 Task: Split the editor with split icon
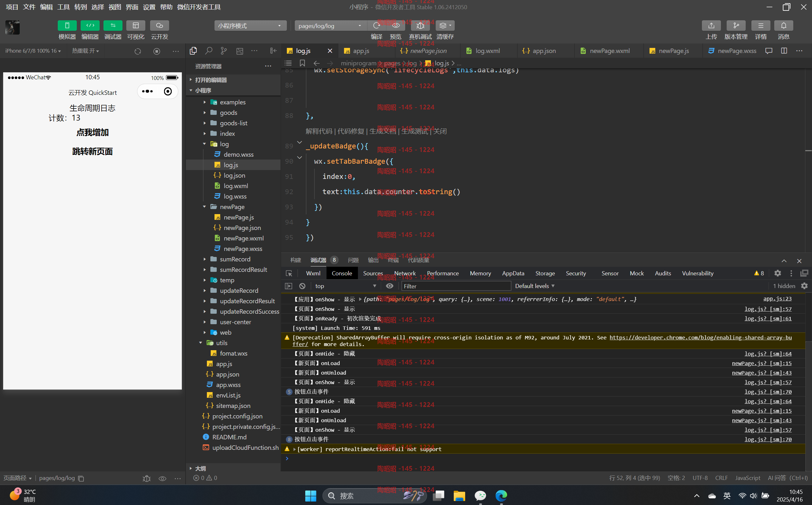pos(784,51)
